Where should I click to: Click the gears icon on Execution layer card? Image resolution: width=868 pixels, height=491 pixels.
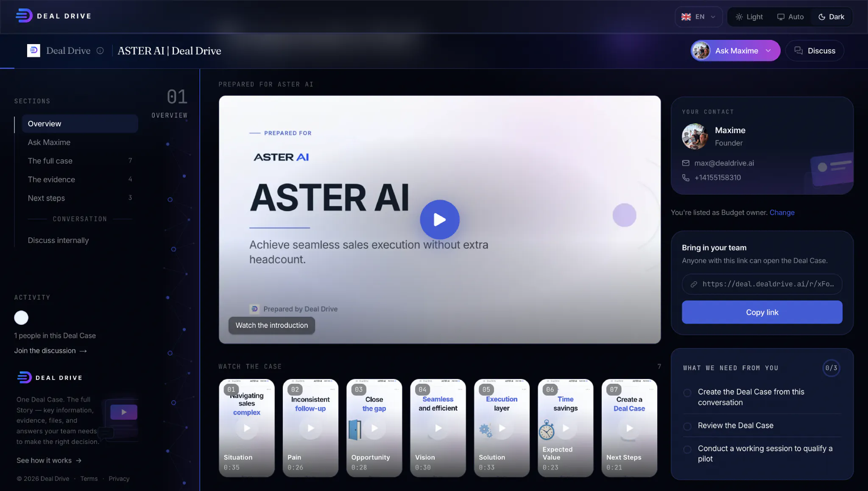pos(486,430)
